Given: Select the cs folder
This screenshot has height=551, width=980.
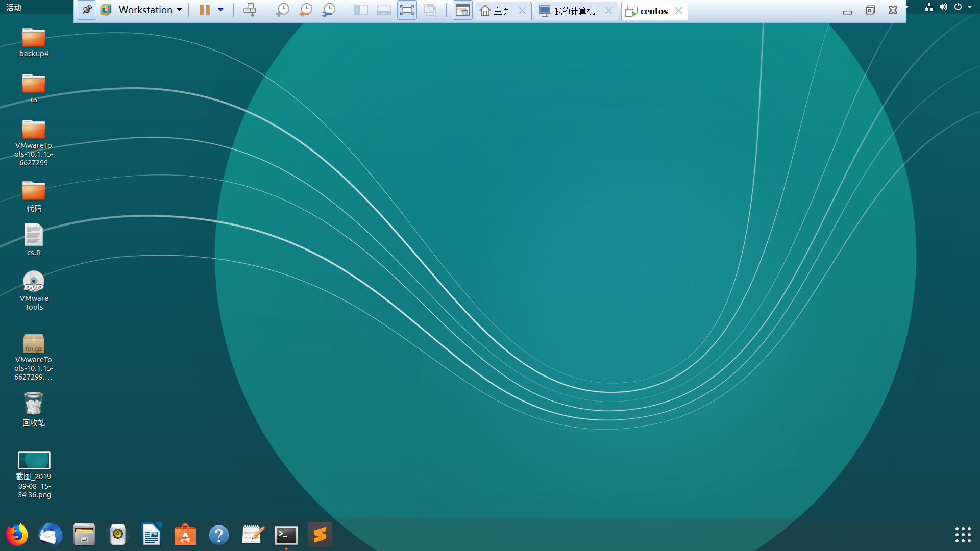Looking at the screenshot, I should 34,88.
